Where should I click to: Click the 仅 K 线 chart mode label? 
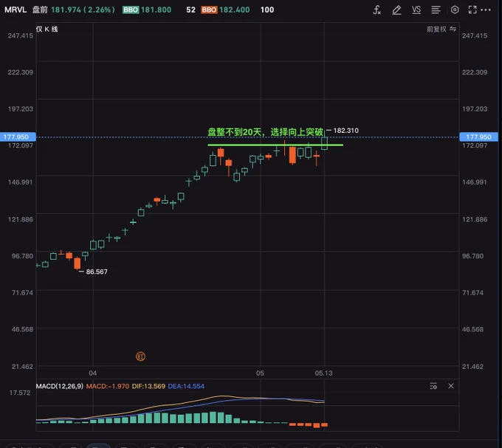(47, 29)
